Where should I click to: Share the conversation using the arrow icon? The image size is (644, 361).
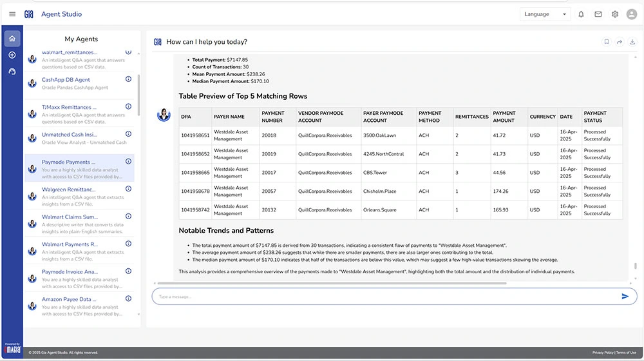[619, 42]
